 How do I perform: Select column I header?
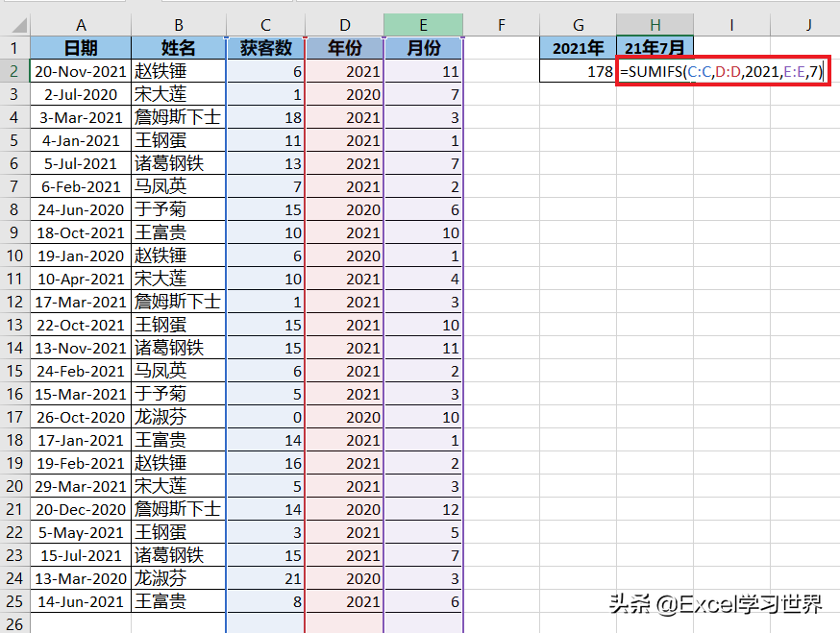(731, 25)
